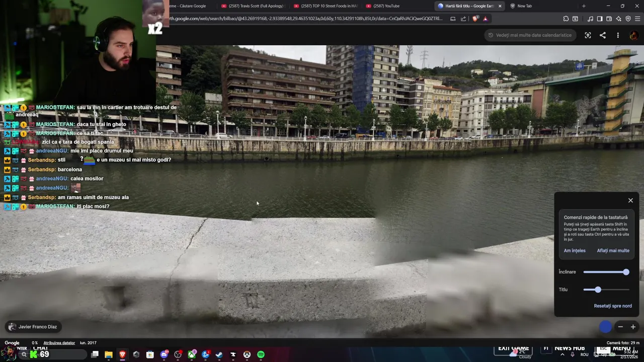
Task: Zoom in with the plus button
Action: tap(633, 327)
